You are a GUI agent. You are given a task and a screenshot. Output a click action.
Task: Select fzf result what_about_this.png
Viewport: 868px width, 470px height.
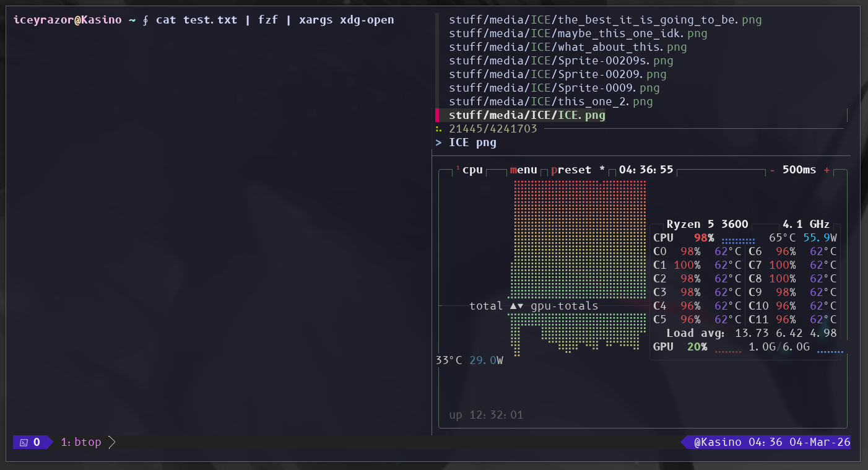coord(568,47)
